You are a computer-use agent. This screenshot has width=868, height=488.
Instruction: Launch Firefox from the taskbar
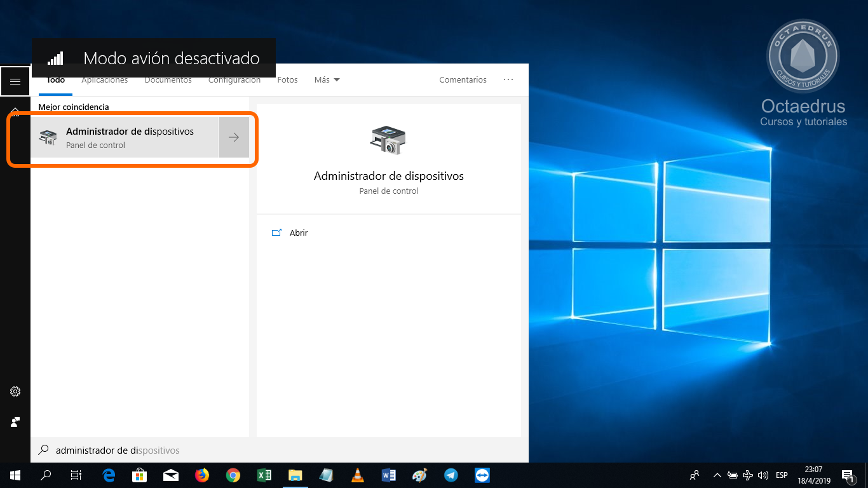click(x=202, y=475)
